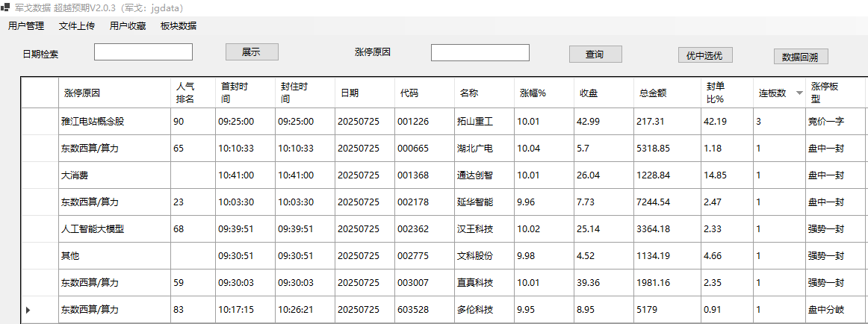Select the 封单比 cell 42.19
The height and width of the screenshot is (324, 868).
click(727, 122)
